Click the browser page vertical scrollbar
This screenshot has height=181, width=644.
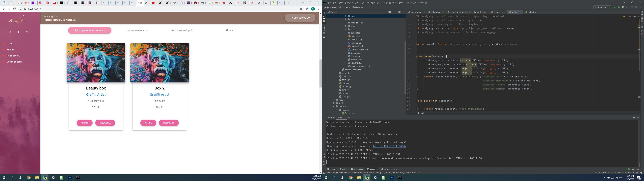pyautogui.click(x=320, y=74)
